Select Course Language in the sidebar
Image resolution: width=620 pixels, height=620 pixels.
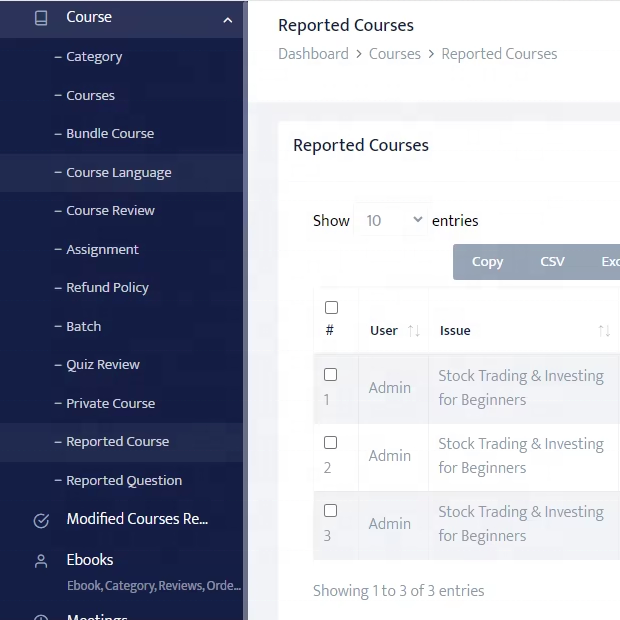click(x=118, y=173)
